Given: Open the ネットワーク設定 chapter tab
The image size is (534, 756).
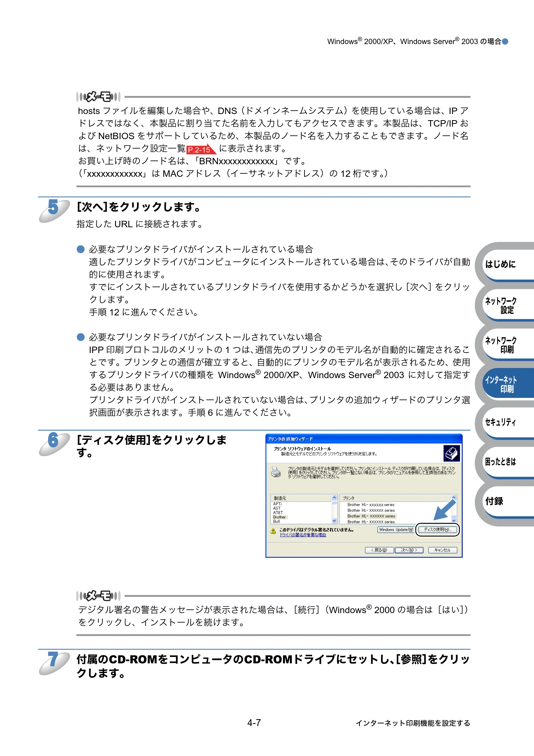Looking at the screenshot, I should (x=508, y=305).
